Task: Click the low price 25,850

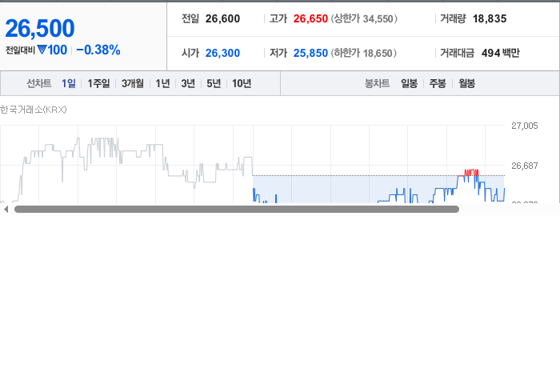Action: [310, 53]
